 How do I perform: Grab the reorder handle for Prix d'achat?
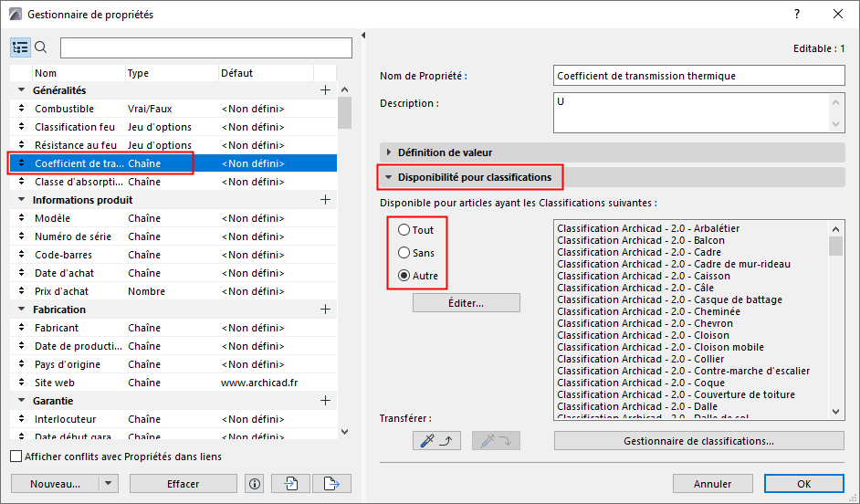pos(21,291)
